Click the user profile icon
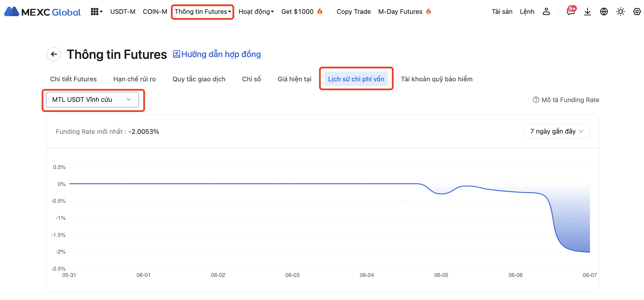 (x=546, y=12)
